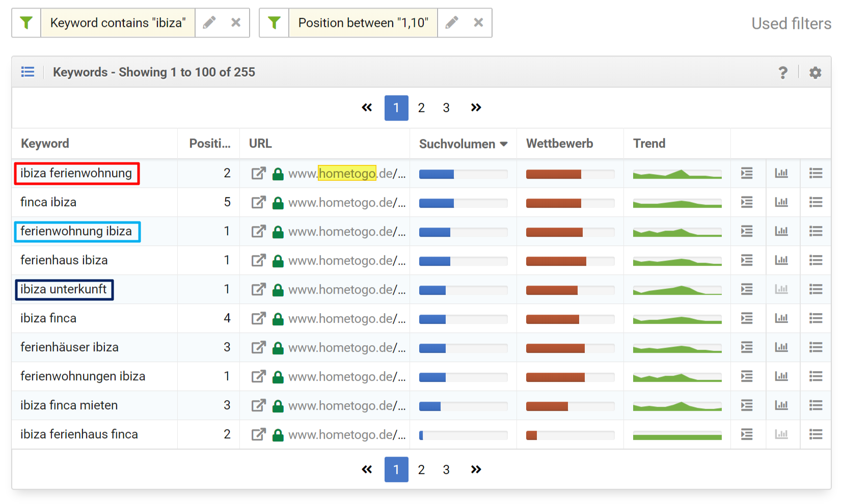Open list options icon for ferienwohnung ibiza
This screenshot has width=843, height=504.
pos(816,231)
